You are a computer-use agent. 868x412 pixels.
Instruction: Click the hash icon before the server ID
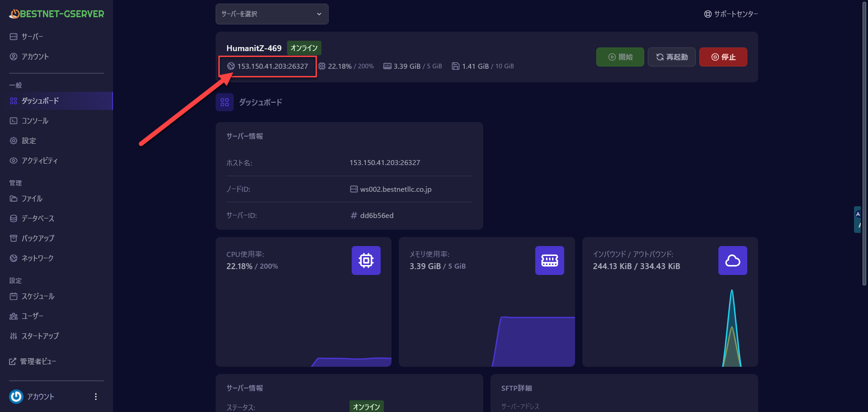[x=354, y=215]
